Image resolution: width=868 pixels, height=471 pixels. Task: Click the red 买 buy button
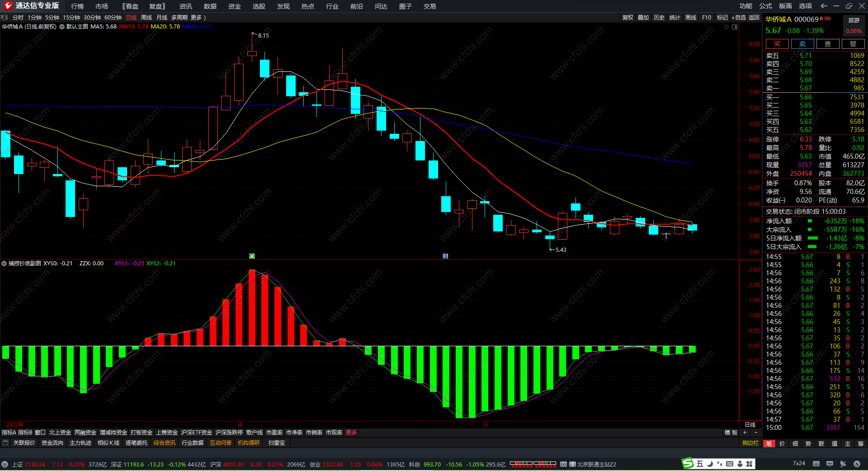click(x=777, y=44)
